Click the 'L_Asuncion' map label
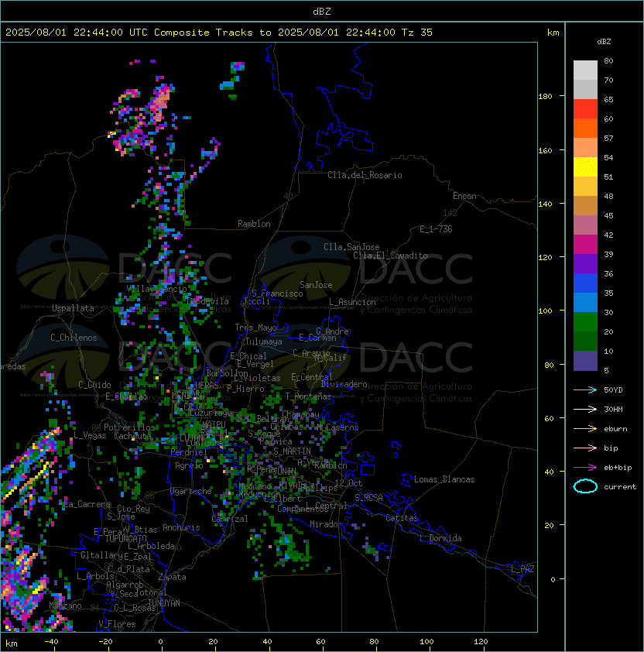The width and height of the screenshot is (644, 652). 352,302
